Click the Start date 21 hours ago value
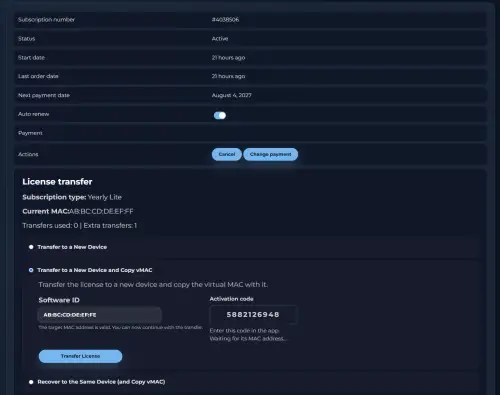 click(228, 58)
